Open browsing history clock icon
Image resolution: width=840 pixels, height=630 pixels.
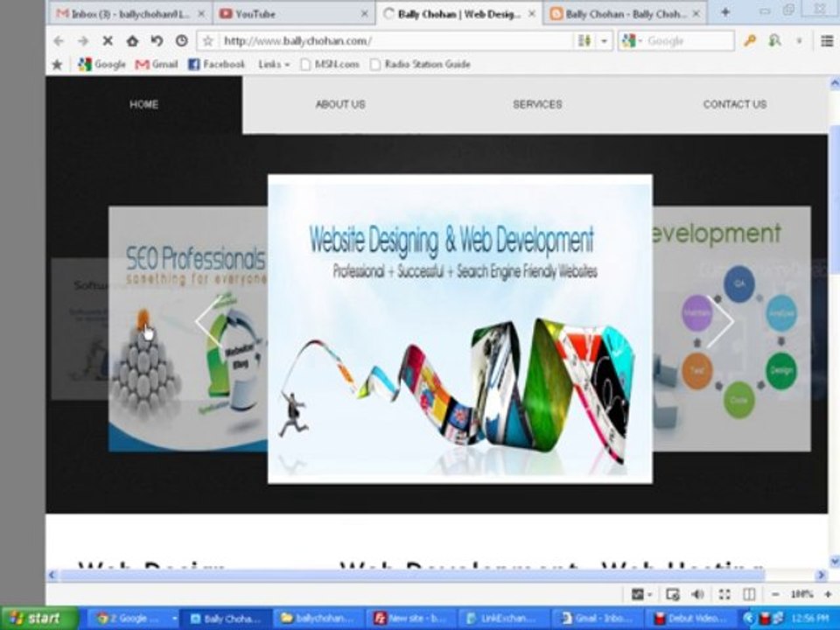pos(182,41)
